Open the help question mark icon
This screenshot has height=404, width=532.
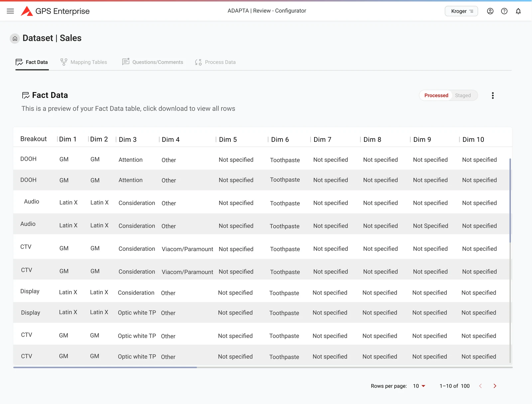504,11
